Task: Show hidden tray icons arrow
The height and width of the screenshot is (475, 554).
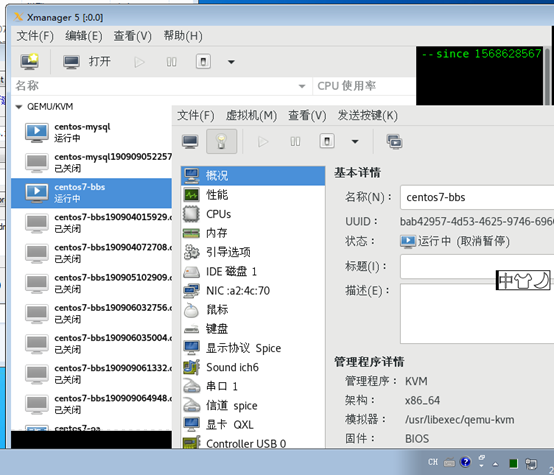Action: 495,464
